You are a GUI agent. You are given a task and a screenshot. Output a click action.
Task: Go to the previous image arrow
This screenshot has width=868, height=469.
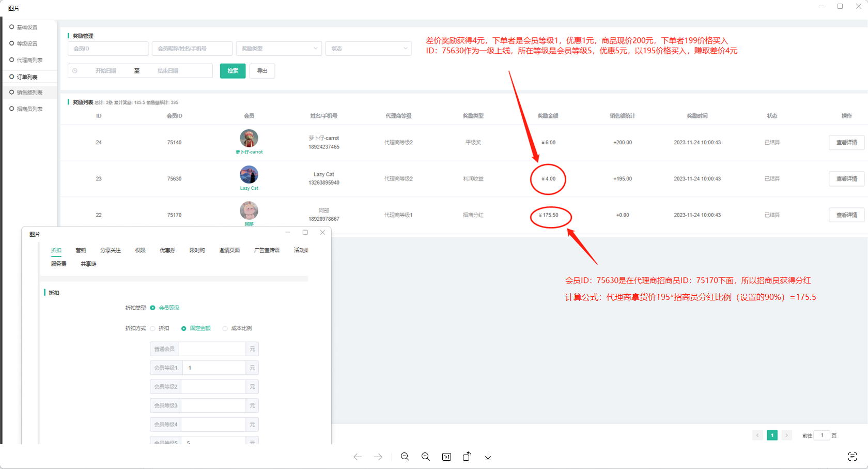pos(358,457)
